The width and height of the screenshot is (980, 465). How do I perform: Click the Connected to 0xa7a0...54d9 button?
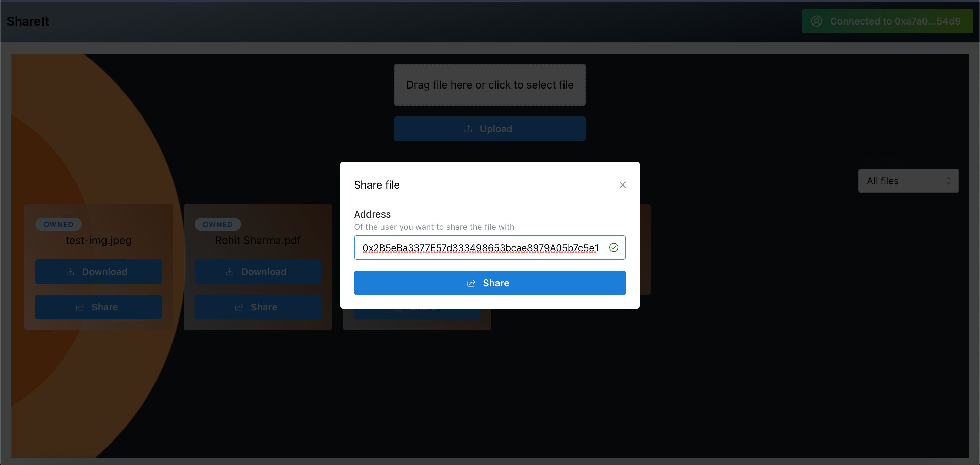click(x=887, y=21)
